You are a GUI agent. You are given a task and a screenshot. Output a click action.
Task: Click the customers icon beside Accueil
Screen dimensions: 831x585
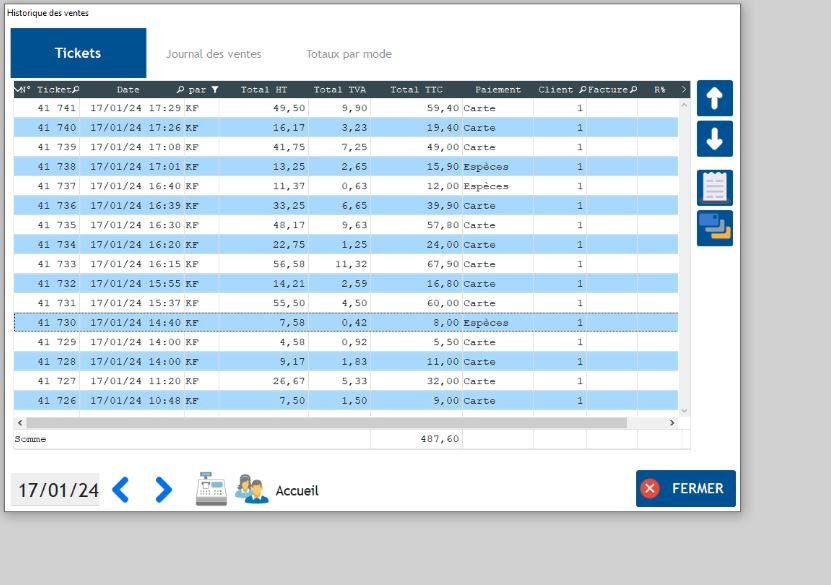point(251,490)
